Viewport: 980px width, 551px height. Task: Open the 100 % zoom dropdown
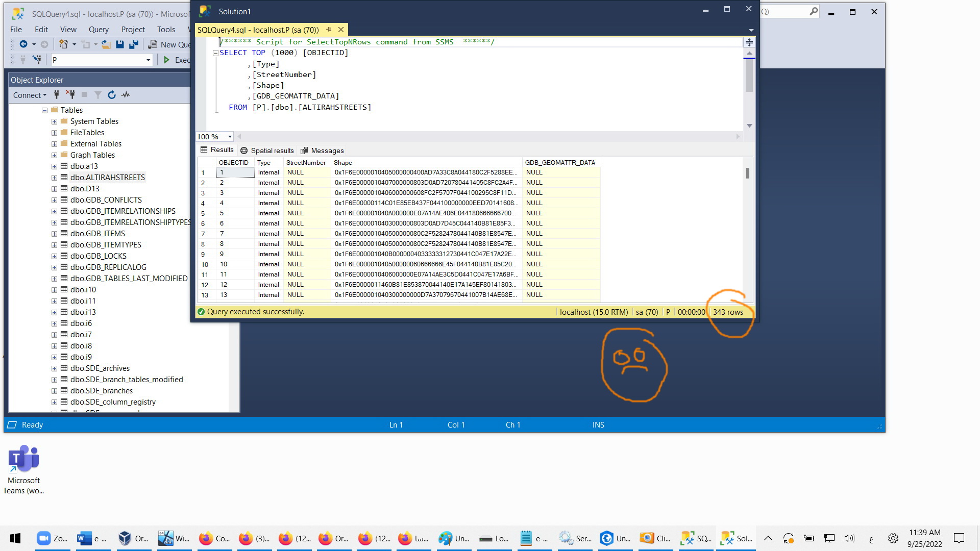click(x=230, y=137)
